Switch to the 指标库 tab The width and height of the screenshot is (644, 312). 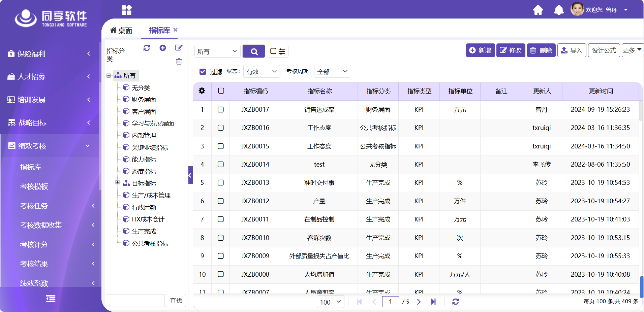[x=159, y=30]
